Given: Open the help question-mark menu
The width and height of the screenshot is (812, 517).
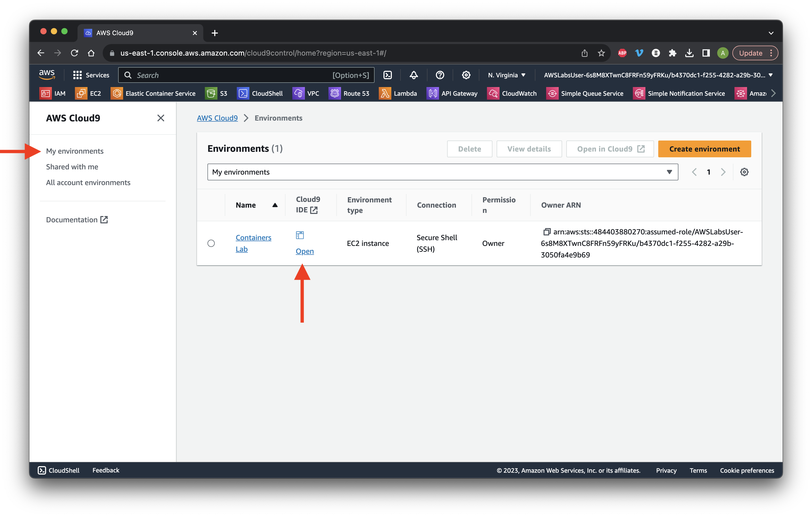Looking at the screenshot, I should [440, 75].
